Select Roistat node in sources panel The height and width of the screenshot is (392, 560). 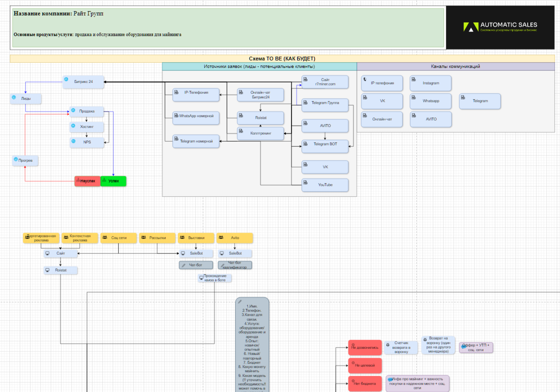261,118
